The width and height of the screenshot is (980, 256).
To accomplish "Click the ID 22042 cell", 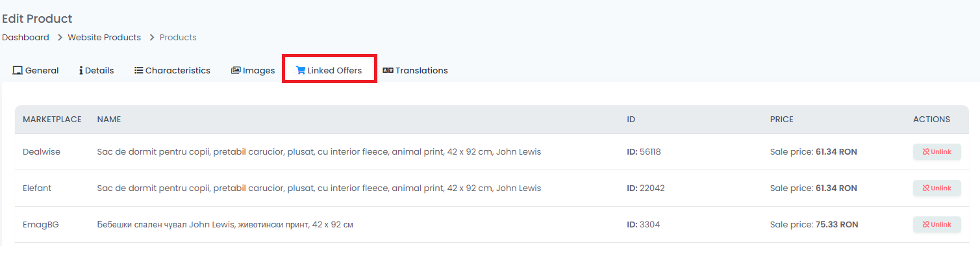I will [646, 188].
